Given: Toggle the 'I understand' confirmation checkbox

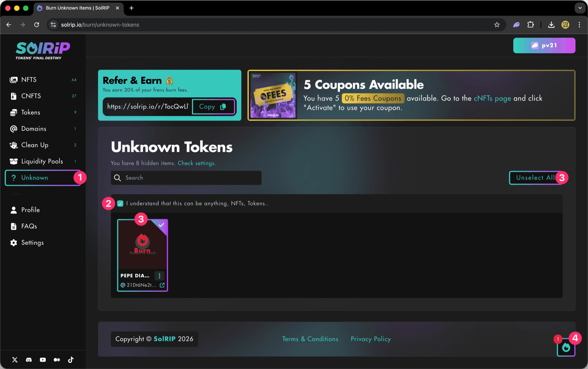Looking at the screenshot, I should [120, 204].
